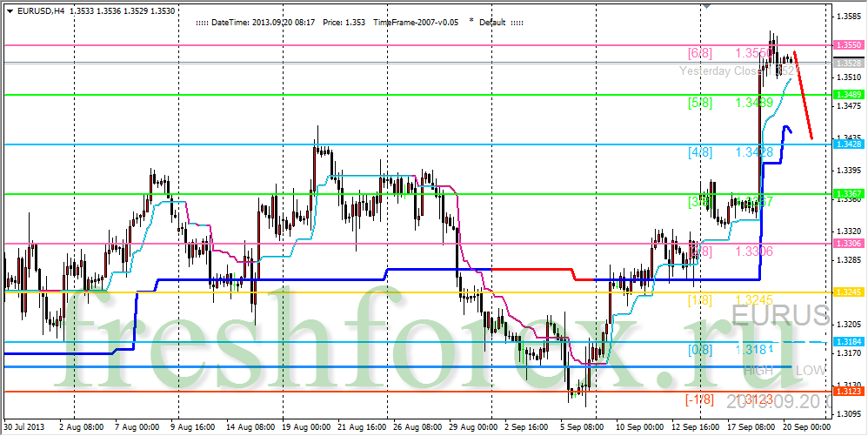Click the 1.3245 value beside [1/8]
This screenshot has width=868, height=436.
754,301
